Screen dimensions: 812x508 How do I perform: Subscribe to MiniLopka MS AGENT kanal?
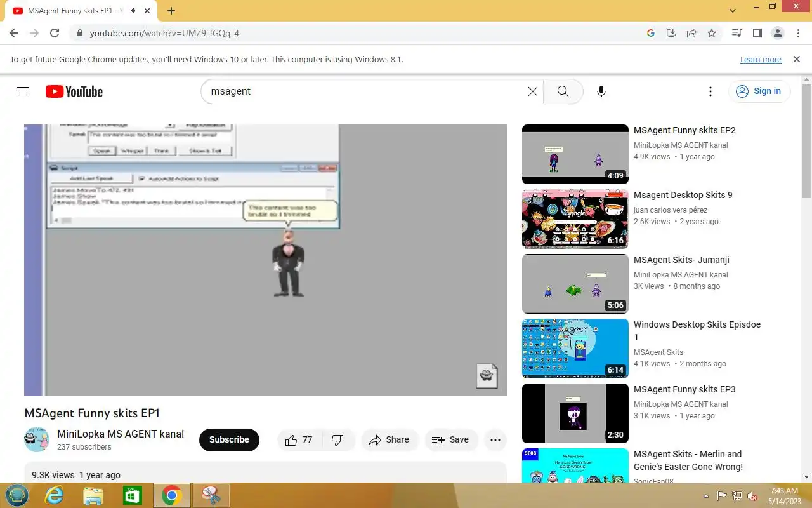coord(229,439)
